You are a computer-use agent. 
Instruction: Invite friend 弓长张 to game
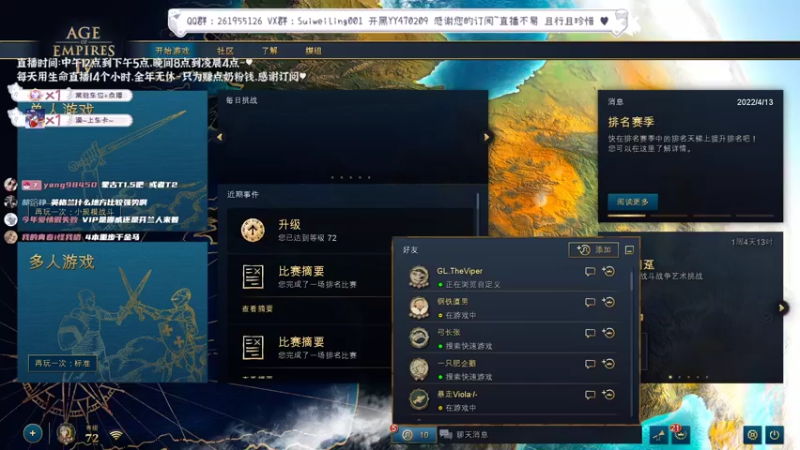click(x=608, y=333)
